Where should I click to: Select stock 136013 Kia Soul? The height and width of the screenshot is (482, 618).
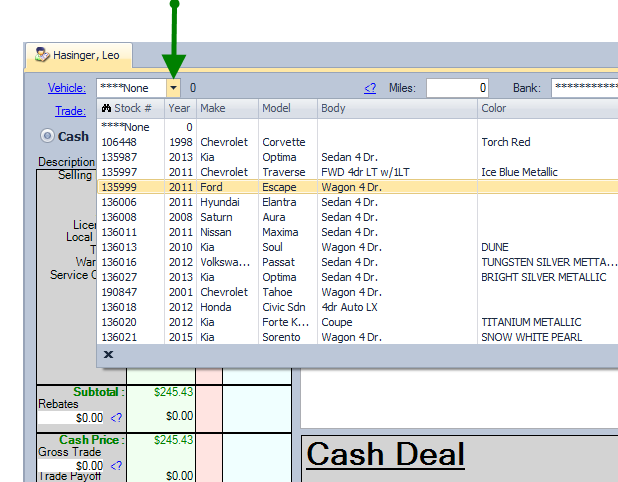tap(357, 247)
